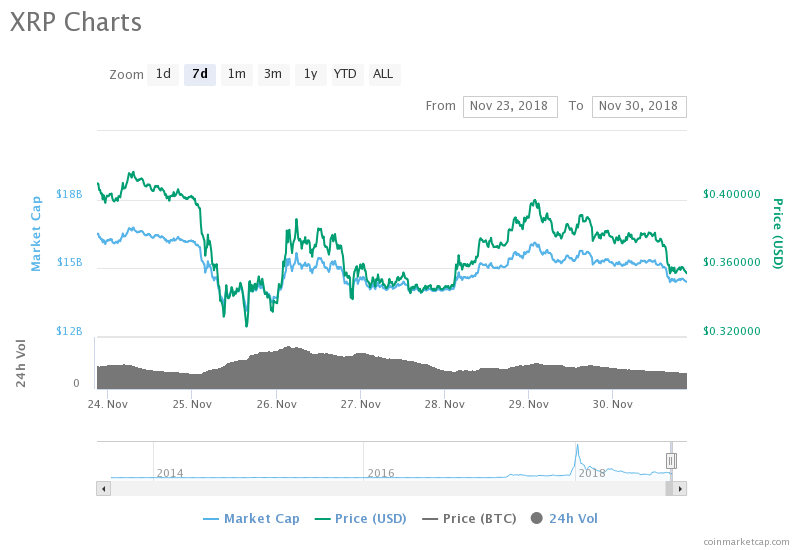Click the $15B market cap label
The image size is (800, 550).
pyautogui.click(x=69, y=262)
